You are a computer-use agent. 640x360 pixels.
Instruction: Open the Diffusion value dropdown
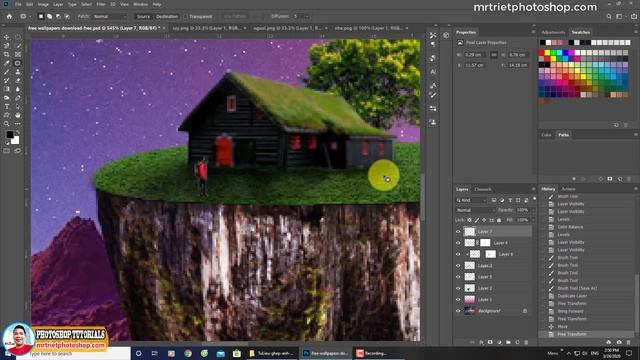[x=307, y=16]
